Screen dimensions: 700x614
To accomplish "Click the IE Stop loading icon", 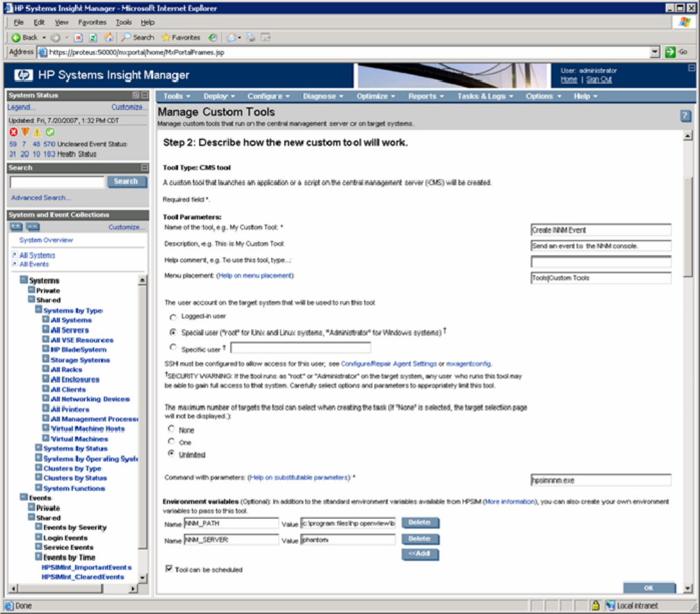I will coord(78,38).
